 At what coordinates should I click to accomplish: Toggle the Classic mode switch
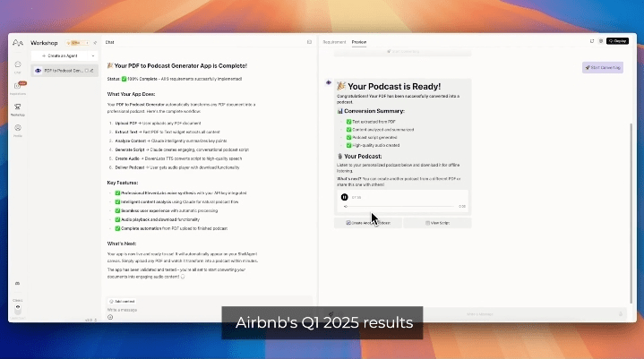(18, 307)
